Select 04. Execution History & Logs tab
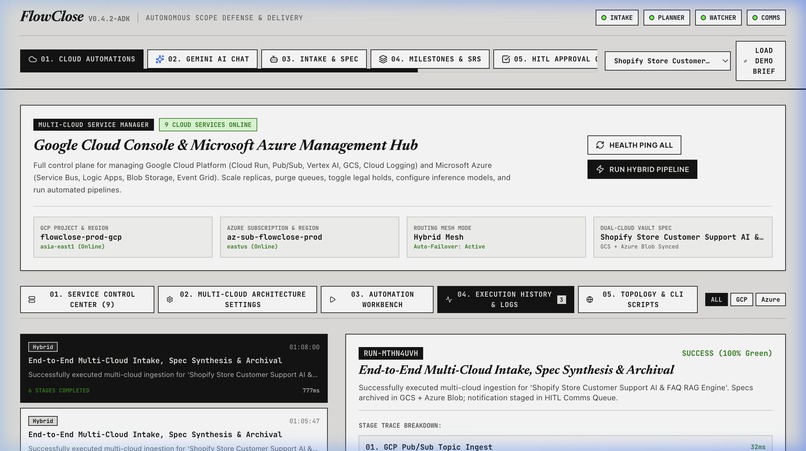Viewport: 806px width, 451px height. click(505, 299)
